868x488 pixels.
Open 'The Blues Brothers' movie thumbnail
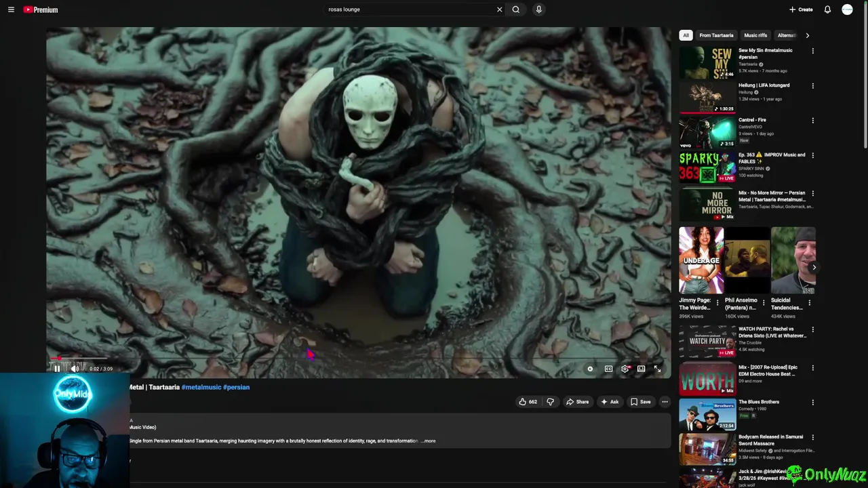(707, 414)
